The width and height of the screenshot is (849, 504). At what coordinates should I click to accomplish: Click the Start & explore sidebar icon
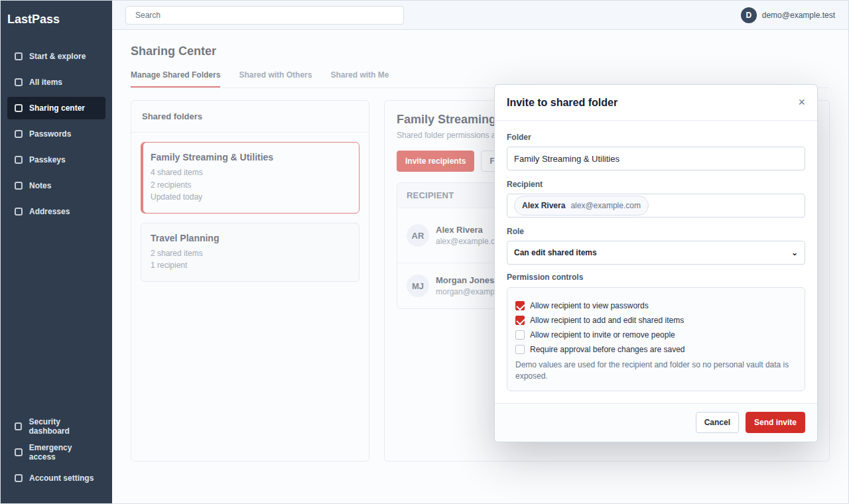[19, 56]
